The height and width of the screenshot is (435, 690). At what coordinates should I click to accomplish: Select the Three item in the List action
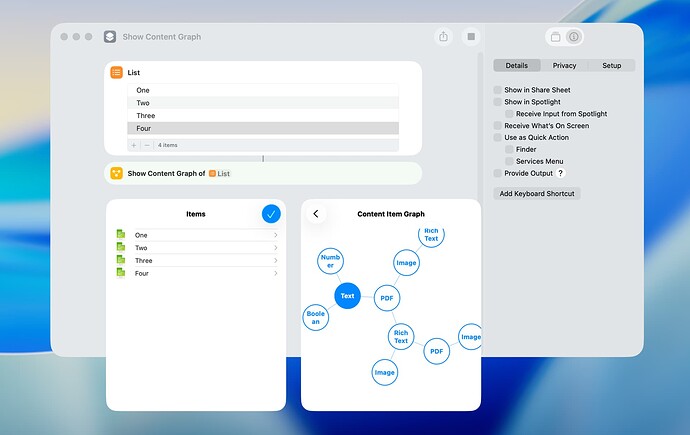coord(263,116)
